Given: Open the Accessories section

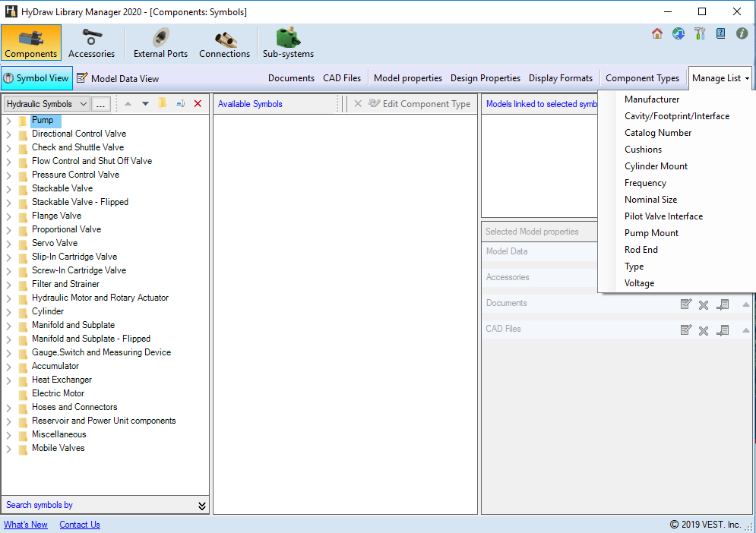Looking at the screenshot, I should pos(92,43).
